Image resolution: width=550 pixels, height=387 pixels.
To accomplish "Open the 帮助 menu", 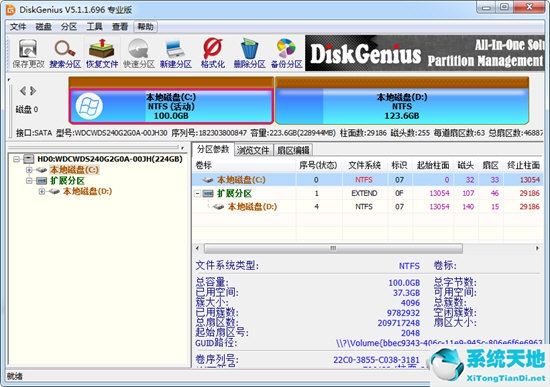I will (x=146, y=27).
